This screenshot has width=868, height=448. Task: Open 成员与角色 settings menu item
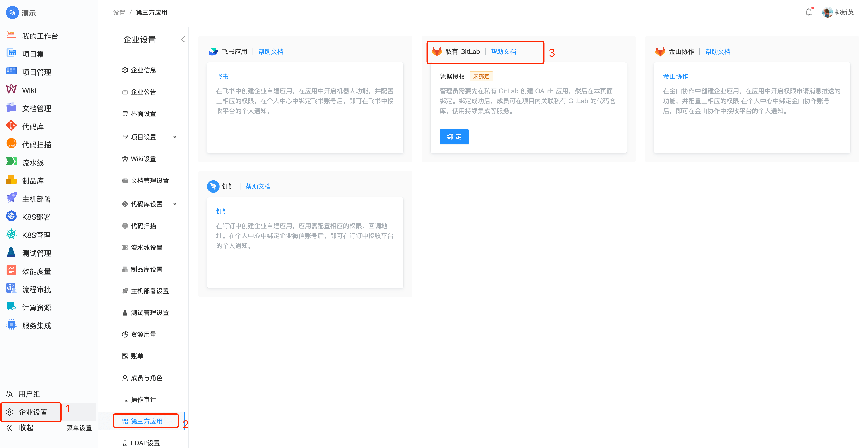146,378
